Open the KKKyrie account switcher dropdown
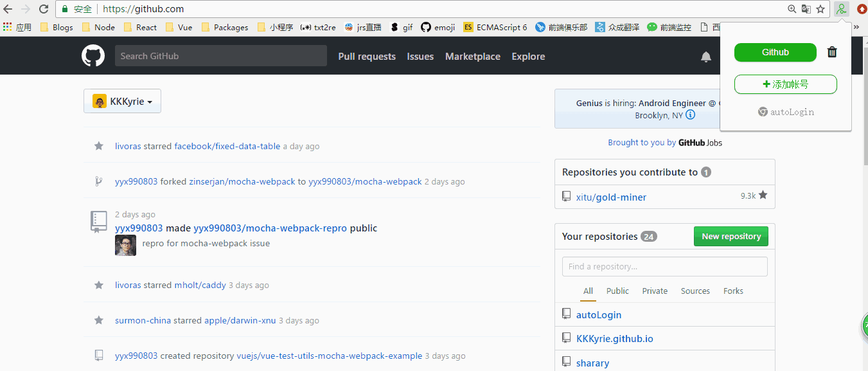Image resolution: width=868 pixels, height=371 pixels. (122, 101)
